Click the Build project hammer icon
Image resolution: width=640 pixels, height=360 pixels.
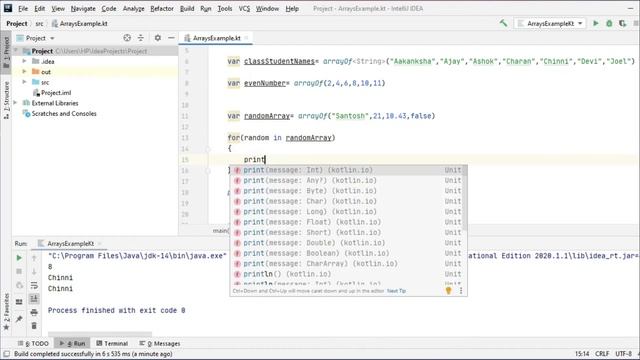click(x=503, y=24)
